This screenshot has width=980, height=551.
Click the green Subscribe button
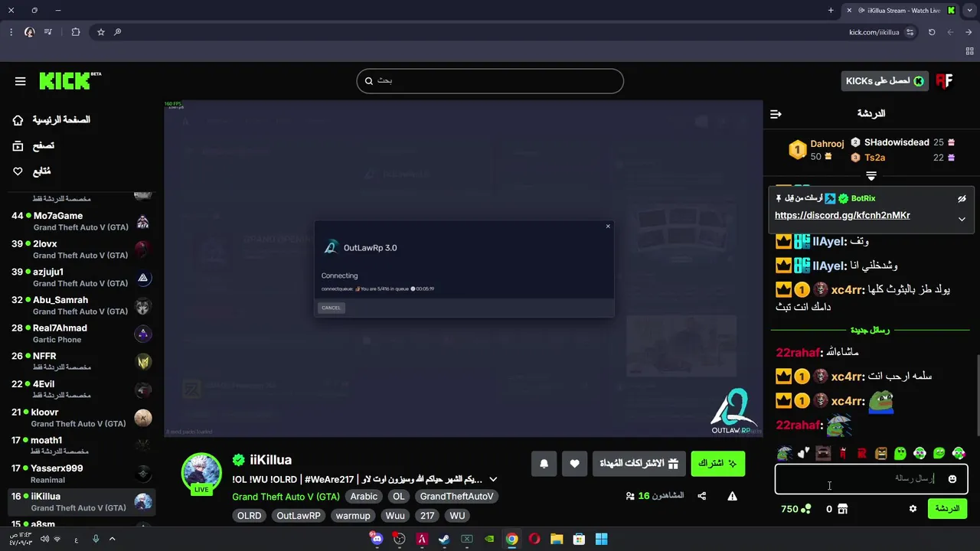pos(717,464)
